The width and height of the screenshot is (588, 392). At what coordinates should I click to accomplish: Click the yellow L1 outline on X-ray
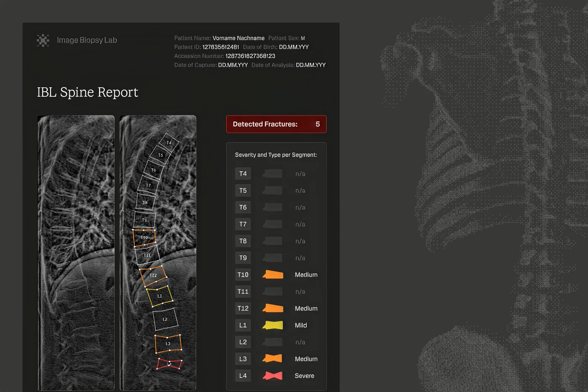pyautogui.click(x=159, y=296)
